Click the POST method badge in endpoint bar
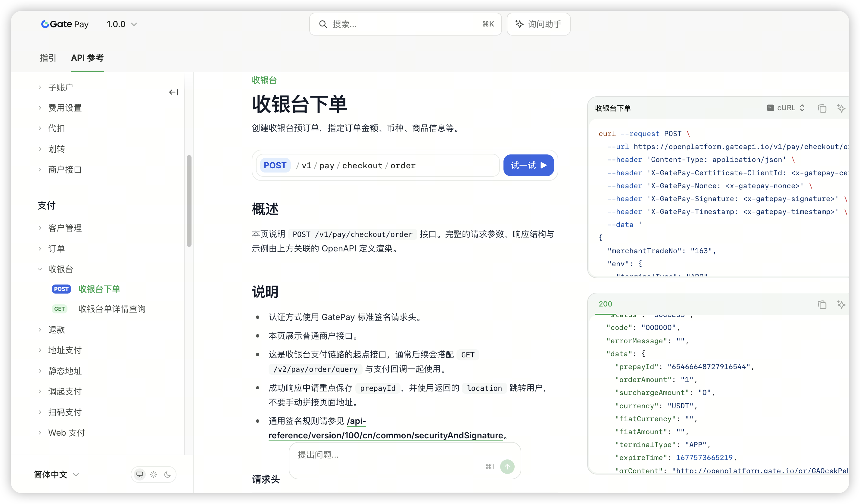This screenshot has width=860, height=504. [275, 166]
